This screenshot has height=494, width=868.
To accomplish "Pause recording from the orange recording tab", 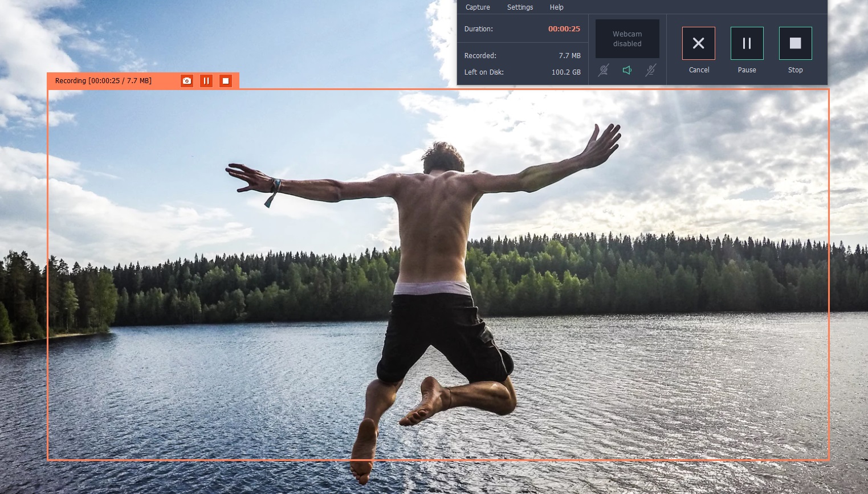I will [206, 81].
